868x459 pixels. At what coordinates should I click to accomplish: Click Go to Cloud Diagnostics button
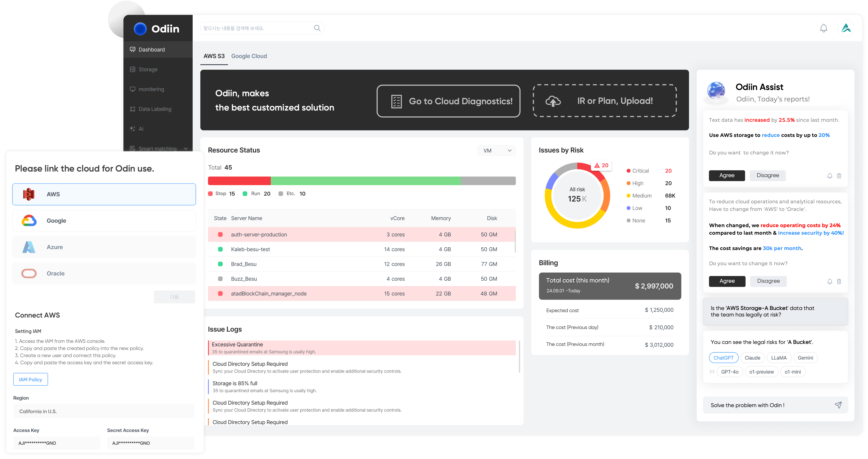(448, 101)
